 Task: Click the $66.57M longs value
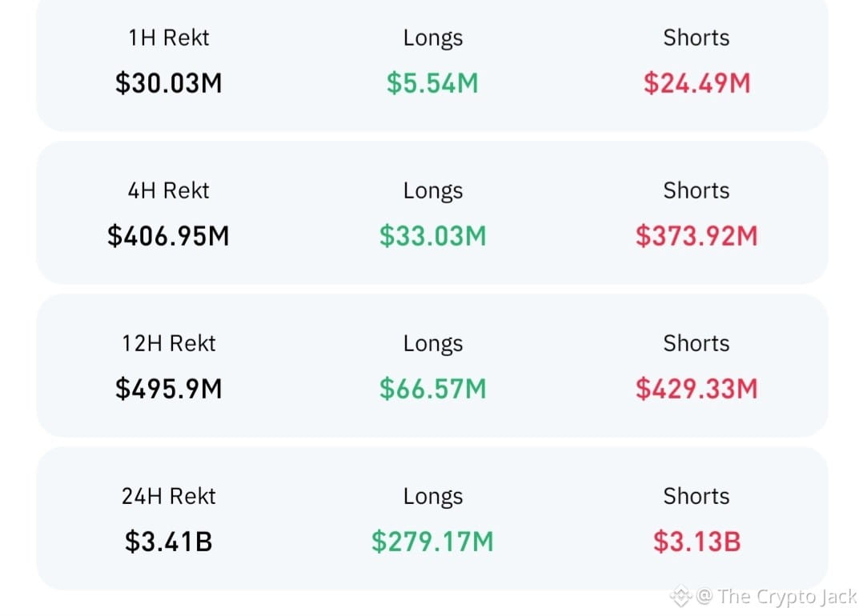point(432,390)
